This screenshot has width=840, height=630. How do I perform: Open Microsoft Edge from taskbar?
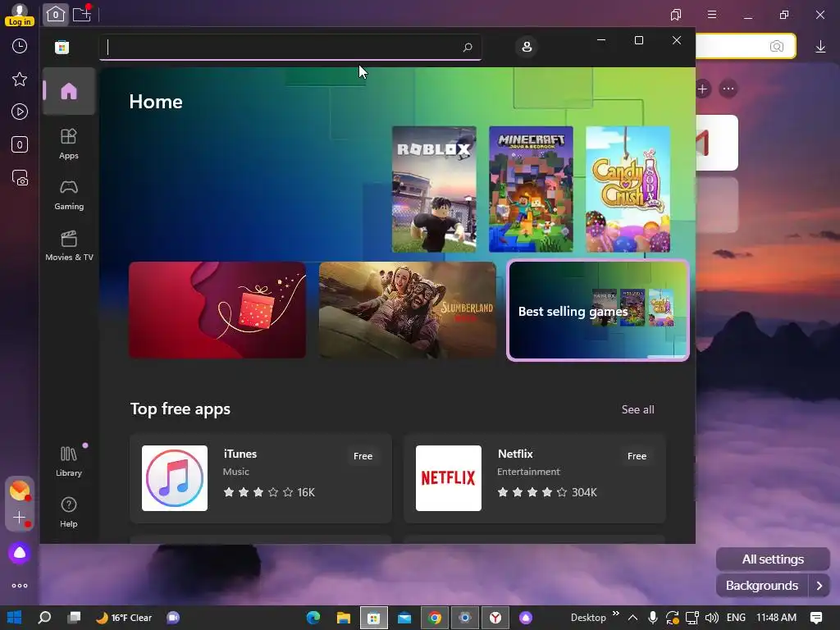point(313,618)
